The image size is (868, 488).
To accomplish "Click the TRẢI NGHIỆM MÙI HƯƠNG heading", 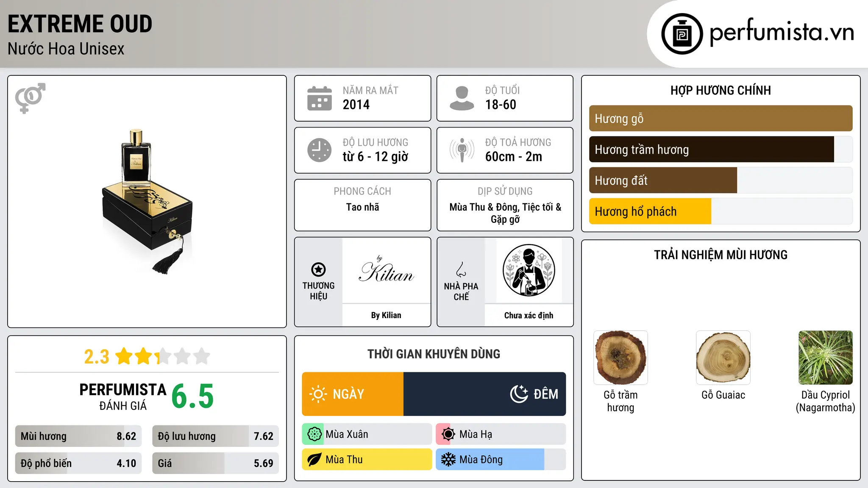I will click(x=721, y=255).
